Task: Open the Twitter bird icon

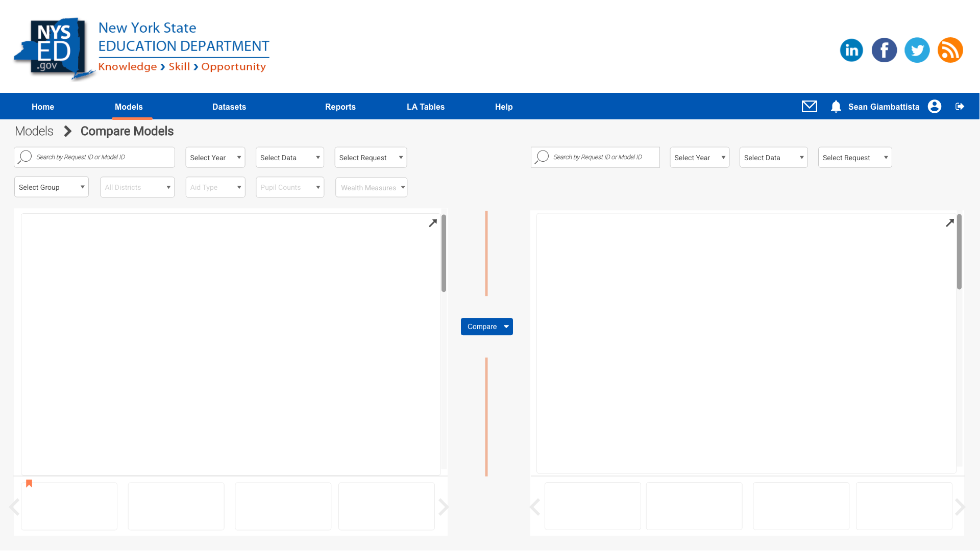Action: tap(917, 50)
